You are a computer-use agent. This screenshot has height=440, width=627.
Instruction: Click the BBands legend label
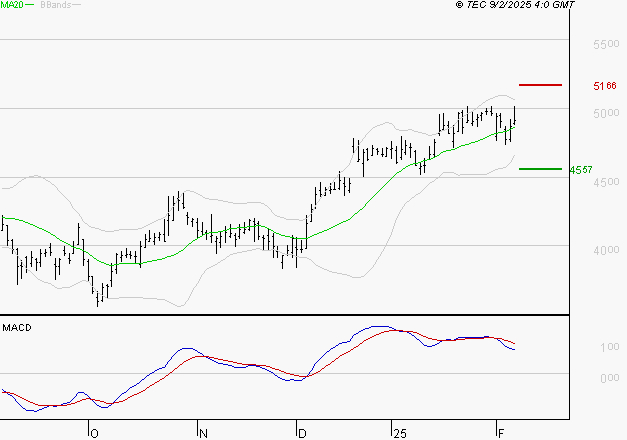56,5
